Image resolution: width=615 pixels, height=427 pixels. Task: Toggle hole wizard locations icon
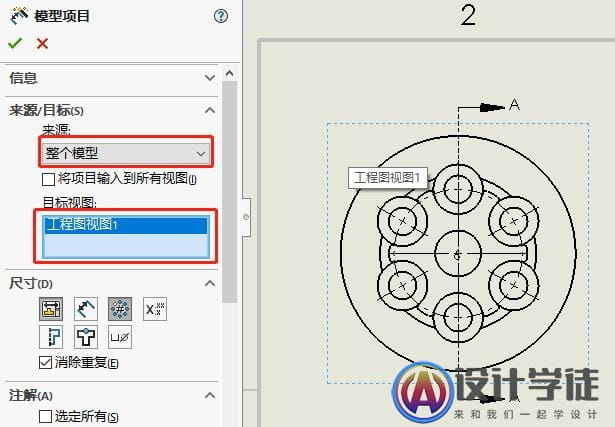[86, 337]
